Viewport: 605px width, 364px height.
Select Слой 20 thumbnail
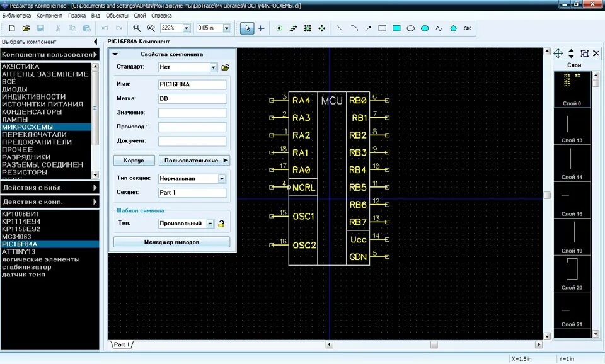[572, 274]
